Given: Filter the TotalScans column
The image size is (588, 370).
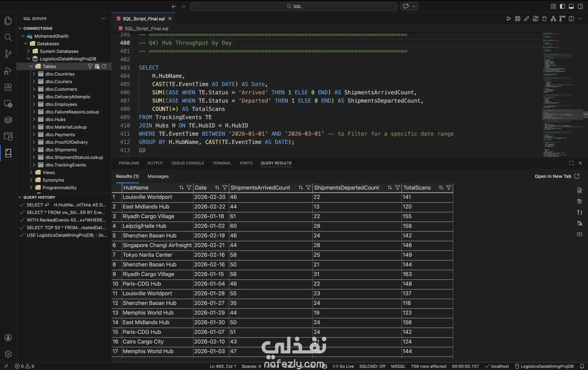Looking at the screenshot, I should click(449, 188).
